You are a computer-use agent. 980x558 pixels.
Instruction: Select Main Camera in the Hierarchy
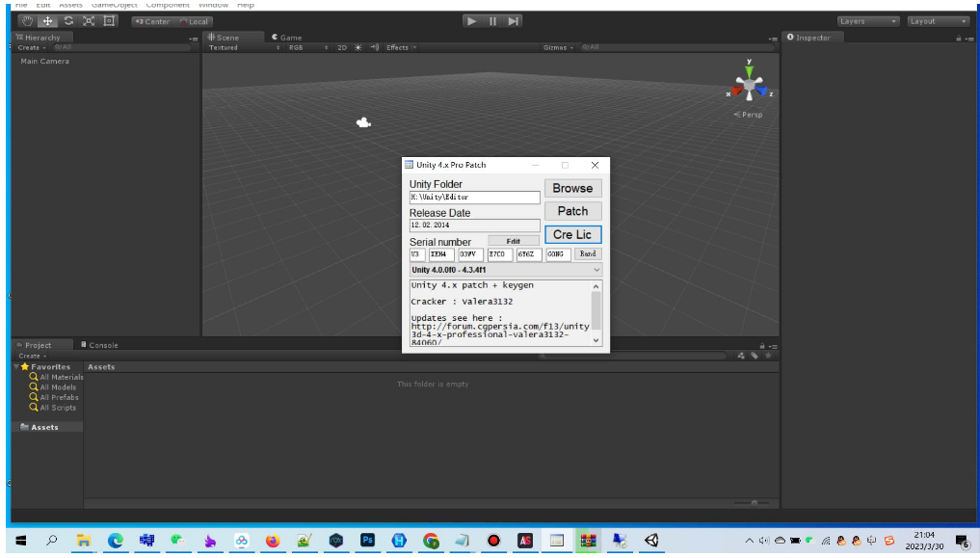pyautogui.click(x=45, y=62)
